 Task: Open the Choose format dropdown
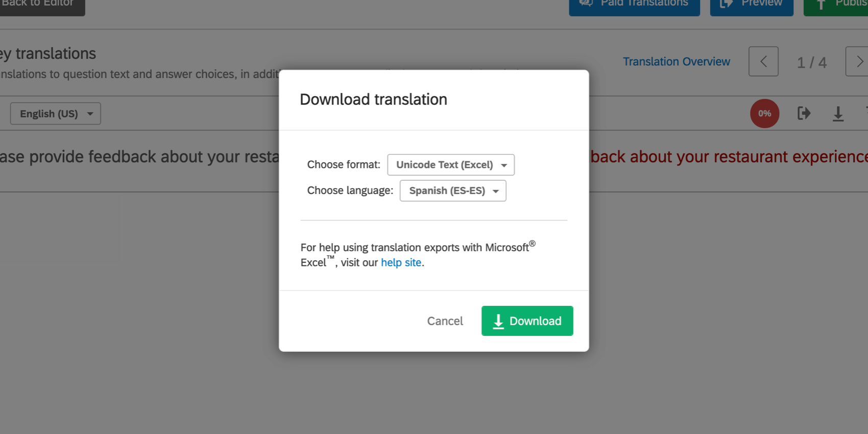(451, 164)
